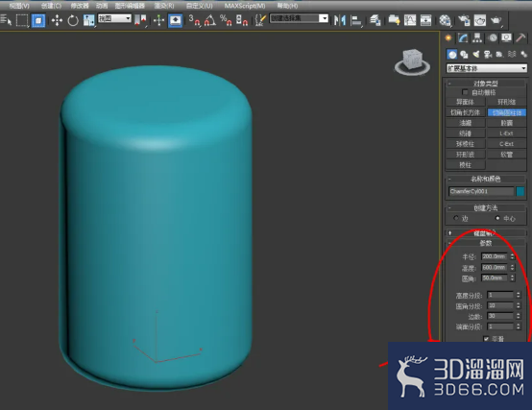532x410 pixels.
Task: Open the Curve Editor
Action: [410, 20]
